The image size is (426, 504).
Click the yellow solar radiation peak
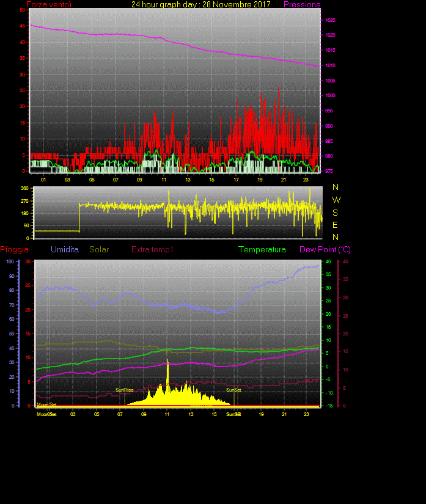click(x=167, y=363)
